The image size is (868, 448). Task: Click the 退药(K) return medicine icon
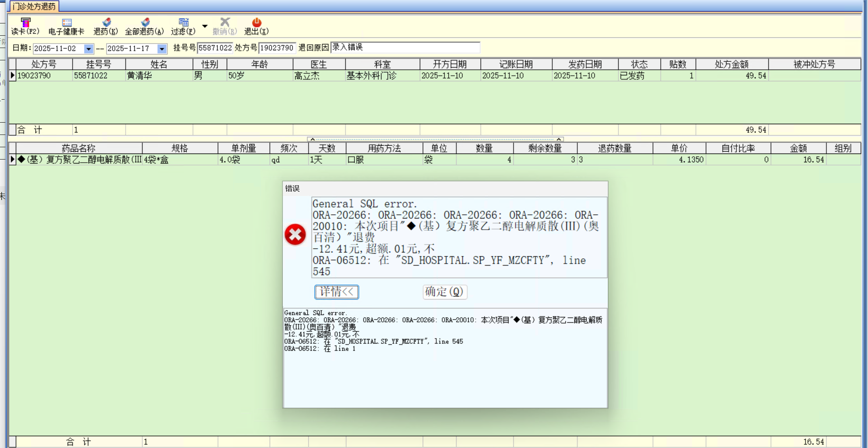pos(106,23)
